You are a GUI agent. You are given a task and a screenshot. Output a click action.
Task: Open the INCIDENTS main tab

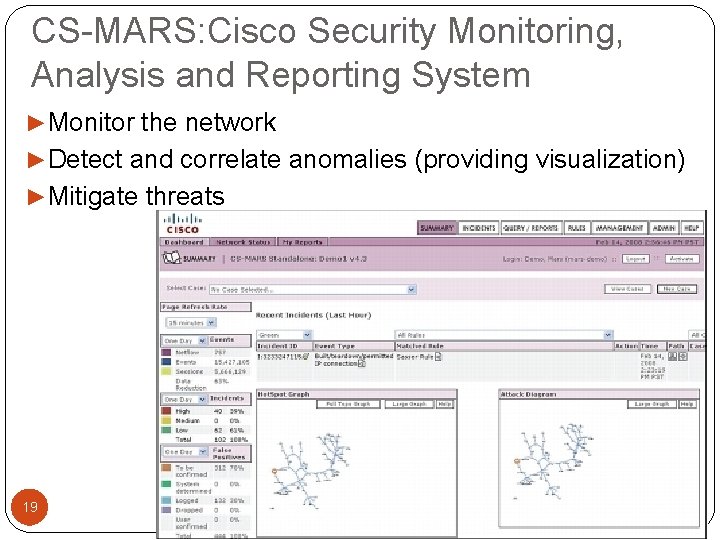[479, 228]
